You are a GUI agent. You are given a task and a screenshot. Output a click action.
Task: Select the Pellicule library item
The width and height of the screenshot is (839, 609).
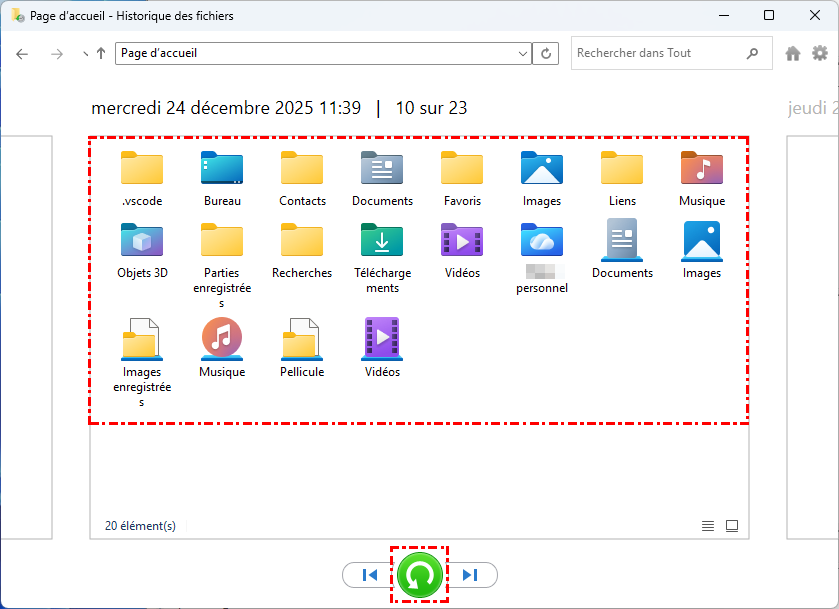[x=302, y=347]
